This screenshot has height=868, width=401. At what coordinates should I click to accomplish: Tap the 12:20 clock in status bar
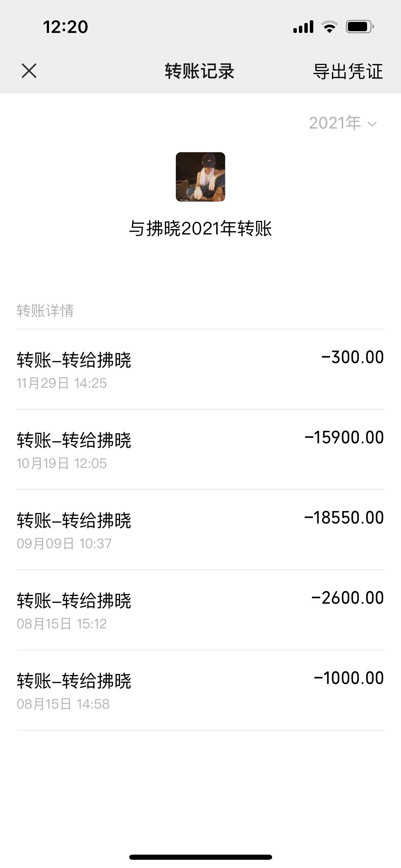(65, 27)
